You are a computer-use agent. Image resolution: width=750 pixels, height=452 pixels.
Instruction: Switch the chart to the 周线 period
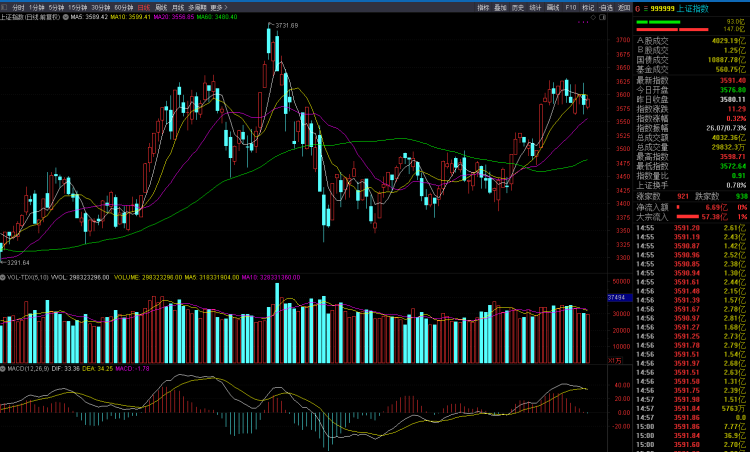tap(161, 7)
